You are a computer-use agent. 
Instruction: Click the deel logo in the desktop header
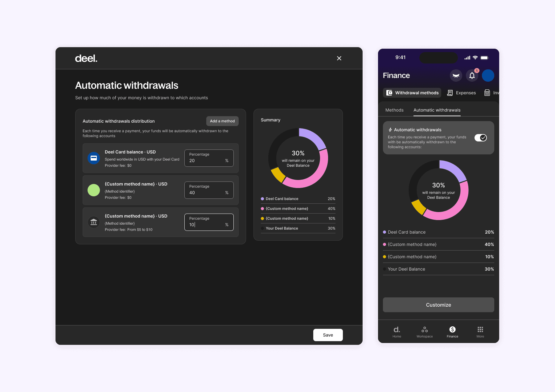point(86,58)
